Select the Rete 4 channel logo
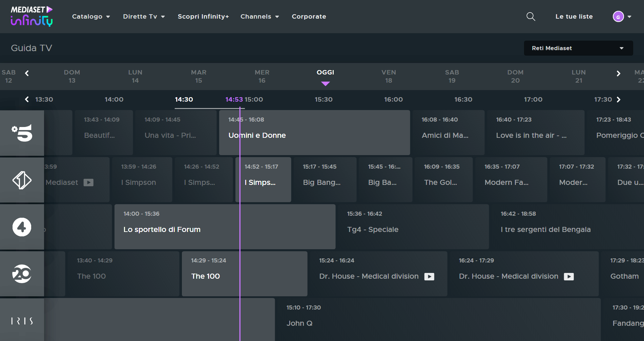 pyautogui.click(x=22, y=227)
